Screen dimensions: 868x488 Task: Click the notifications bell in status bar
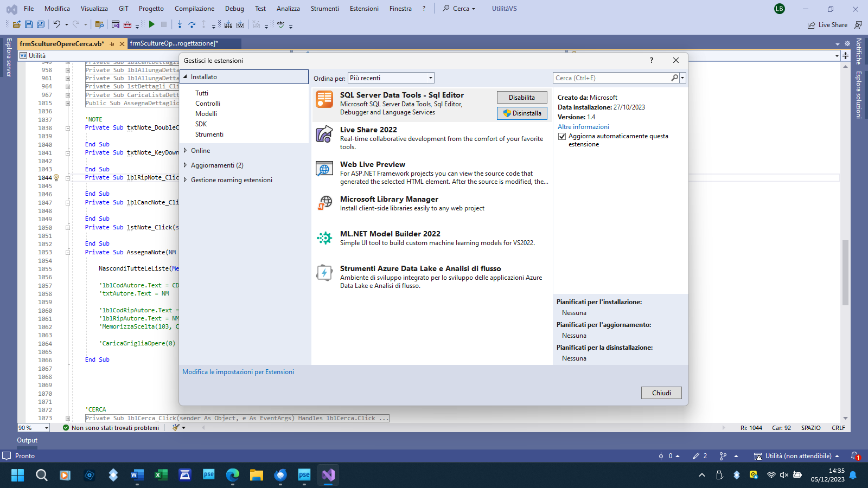tap(855, 456)
